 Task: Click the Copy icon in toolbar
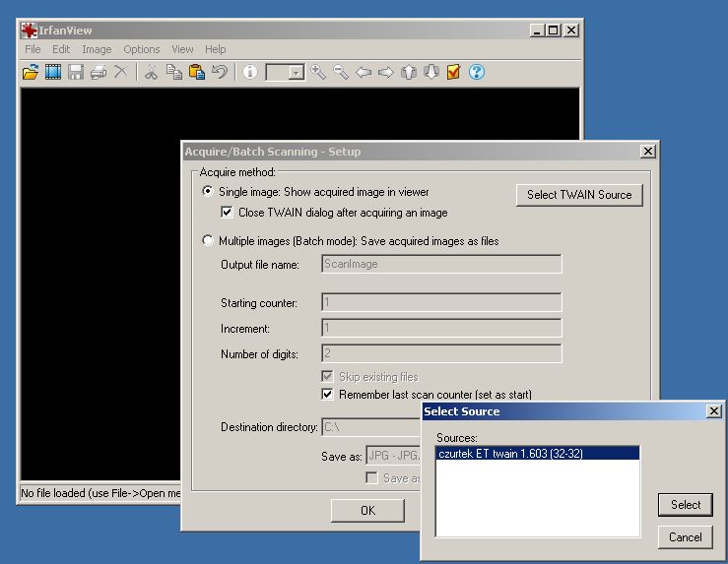coord(174,73)
